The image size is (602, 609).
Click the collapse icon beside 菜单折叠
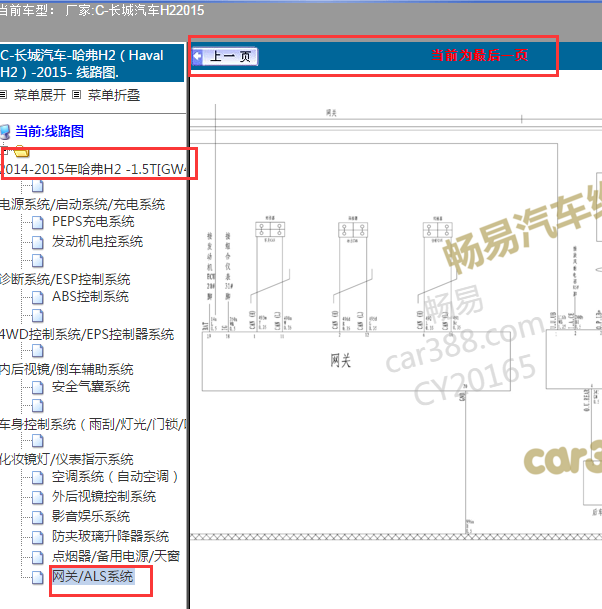tap(77, 94)
